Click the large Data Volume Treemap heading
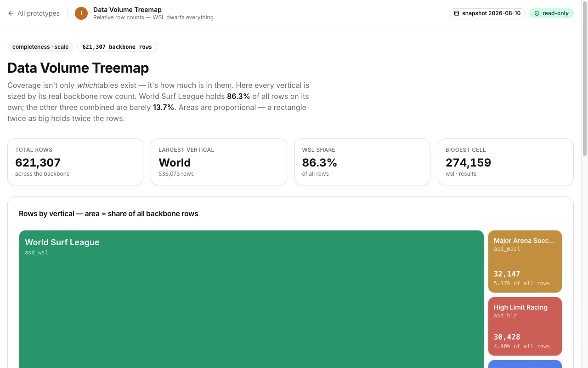The width and height of the screenshot is (588, 368). tap(78, 68)
